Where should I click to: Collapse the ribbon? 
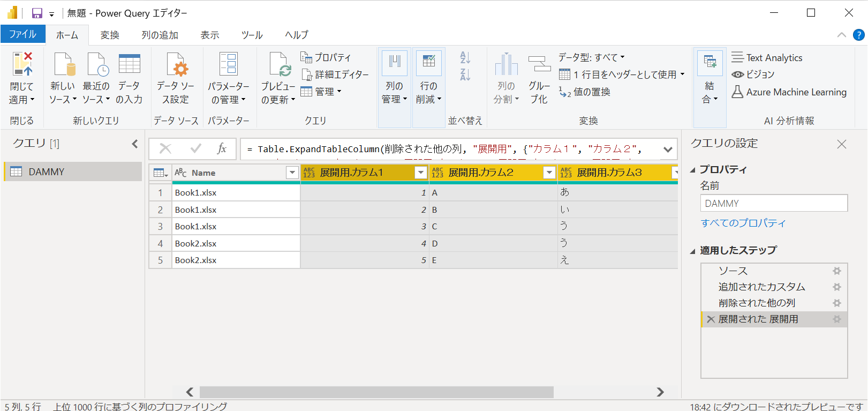[x=841, y=35]
